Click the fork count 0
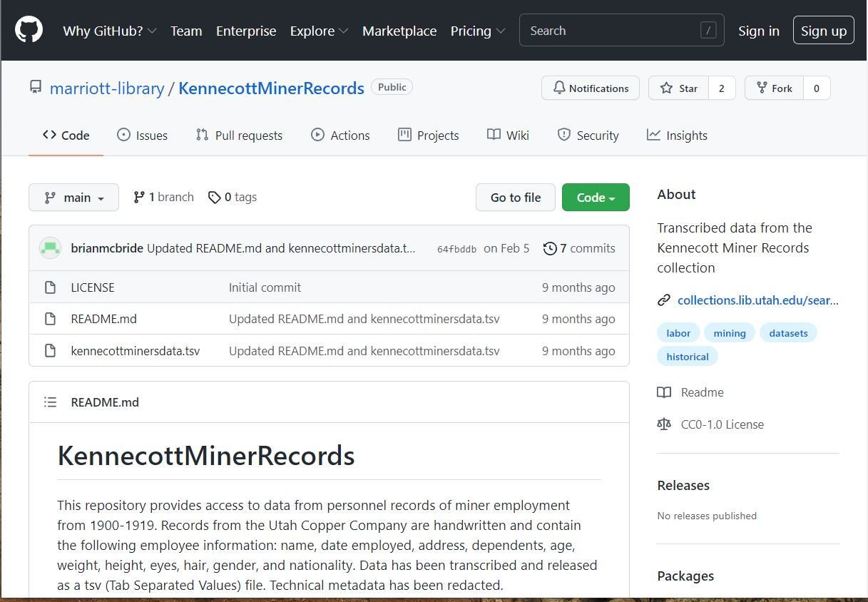 click(x=817, y=88)
